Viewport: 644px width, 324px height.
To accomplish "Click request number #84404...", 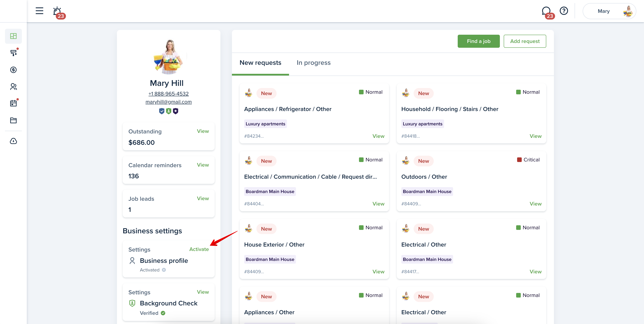I will [x=254, y=204].
